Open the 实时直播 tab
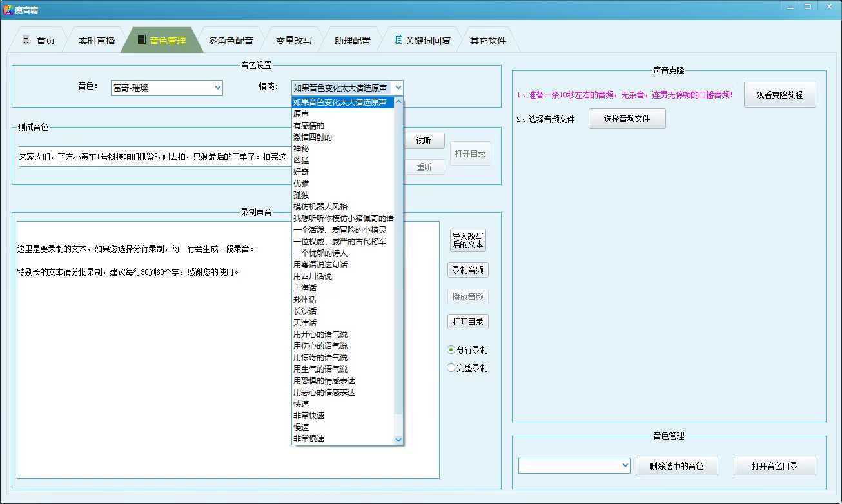The height and width of the screenshot is (504, 842). [97, 41]
